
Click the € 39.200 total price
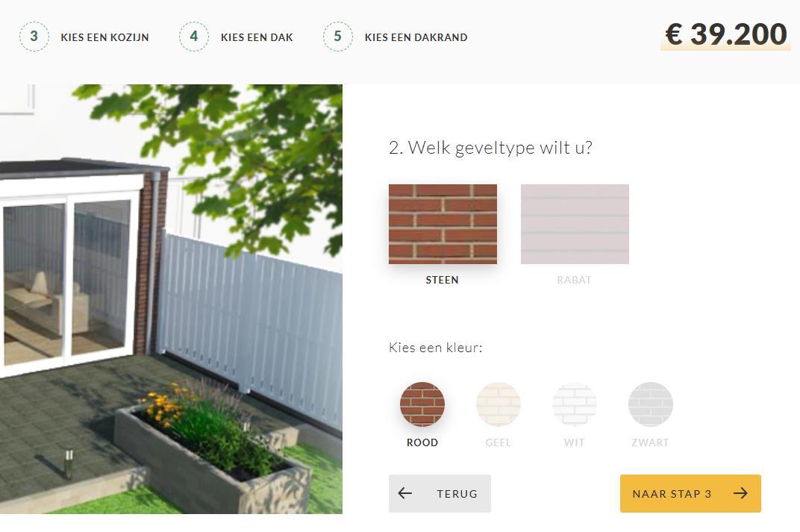tap(726, 34)
